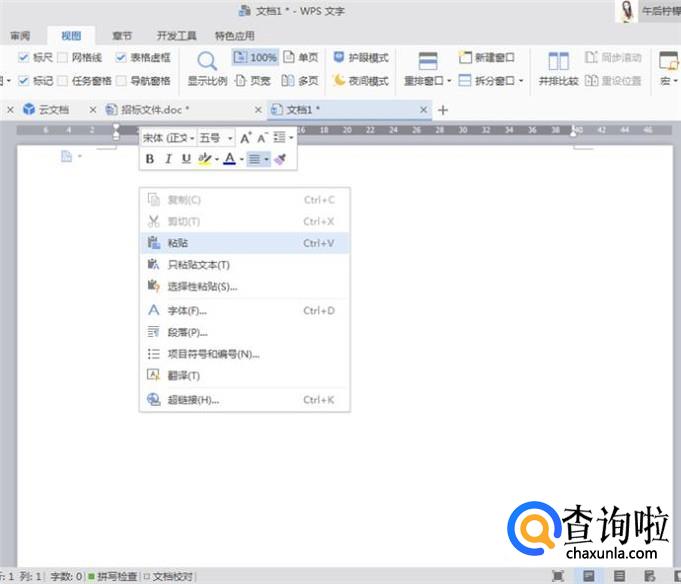The width and height of the screenshot is (681, 584).
Task: Expand the 宋体 font name dropdown
Action: click(x=169, y=138)
